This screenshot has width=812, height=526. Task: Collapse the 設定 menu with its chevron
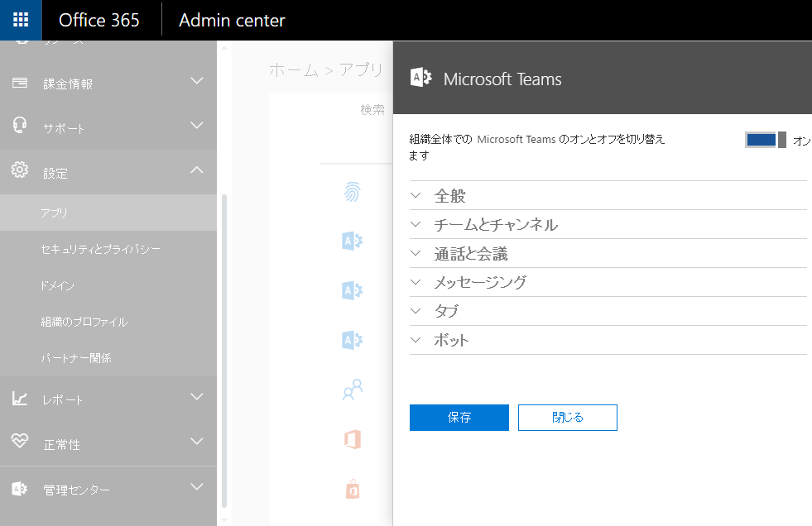pos(197,171)
